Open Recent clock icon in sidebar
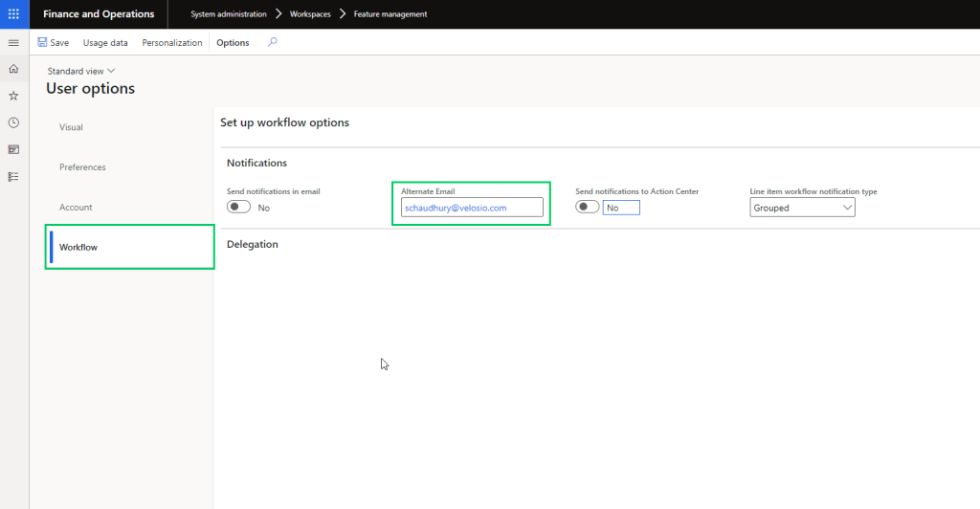Image resolution: width=980 pixels, height=509 pixels. 13,122
